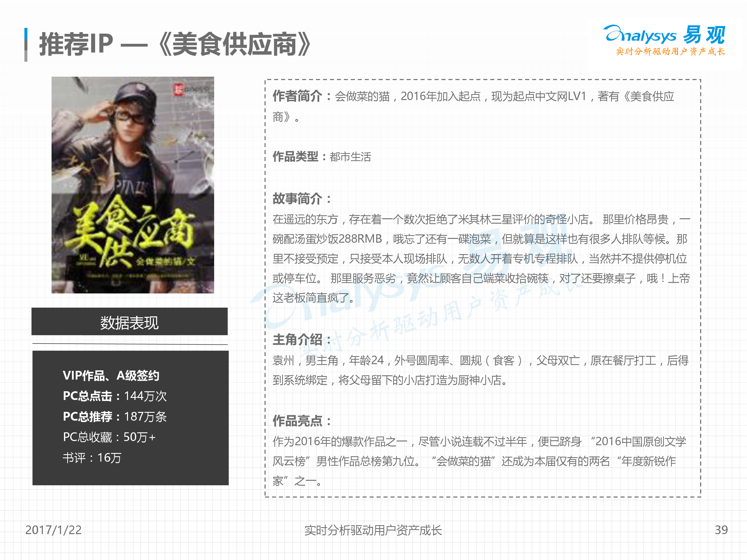The height and width of the screenshot is (560, 747).
Task: Click the slide title 推荐IP —《美食供应商》
Action: click(x=175, y=44)
